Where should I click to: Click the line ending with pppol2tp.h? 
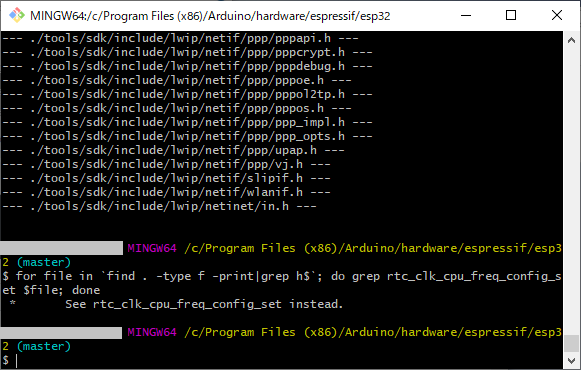pyautogui.click(x=187, y=94)
